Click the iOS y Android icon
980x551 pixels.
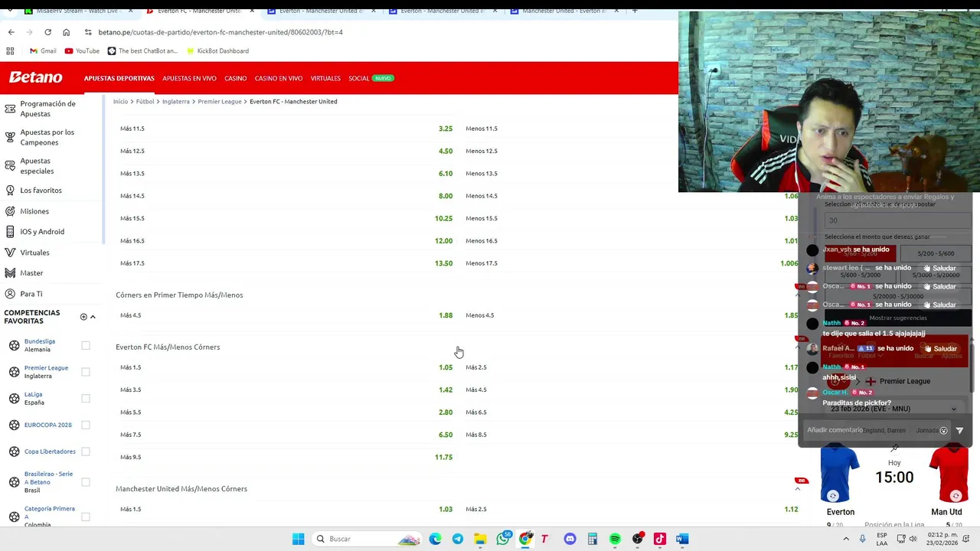pyautogui.click(x=10, y=231)
